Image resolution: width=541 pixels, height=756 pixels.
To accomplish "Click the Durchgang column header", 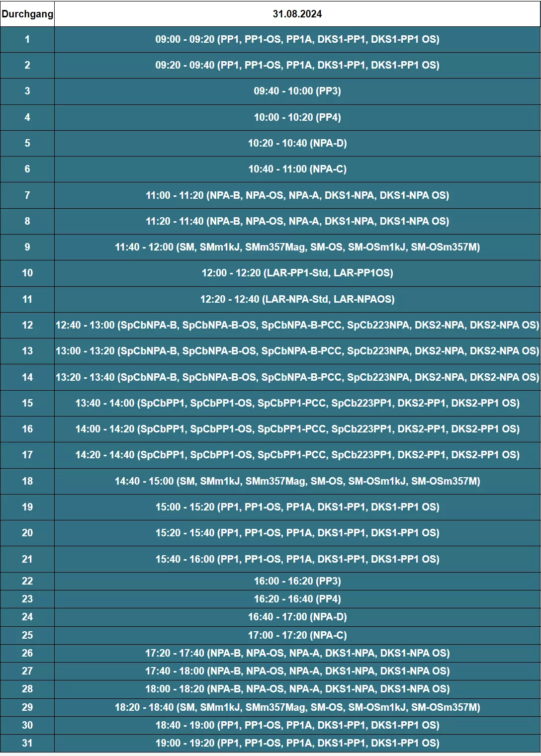I will [x=27, y=14].
